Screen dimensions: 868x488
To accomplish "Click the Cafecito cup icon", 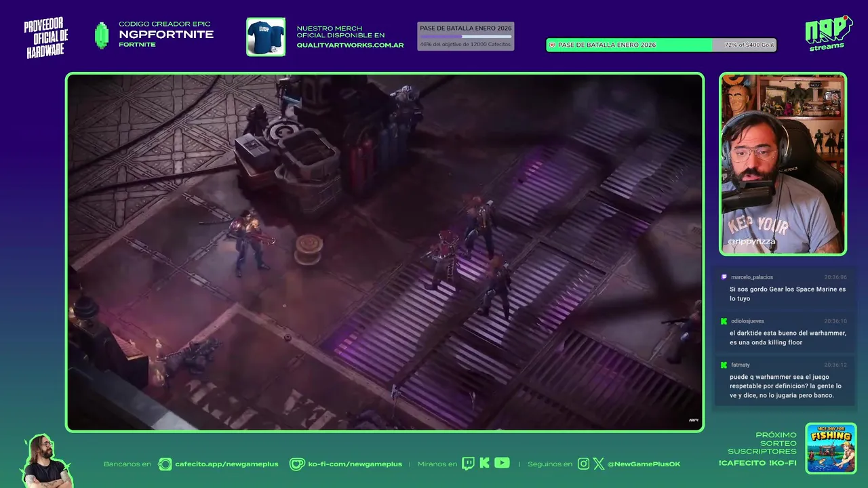I will [x=165, y=464].
